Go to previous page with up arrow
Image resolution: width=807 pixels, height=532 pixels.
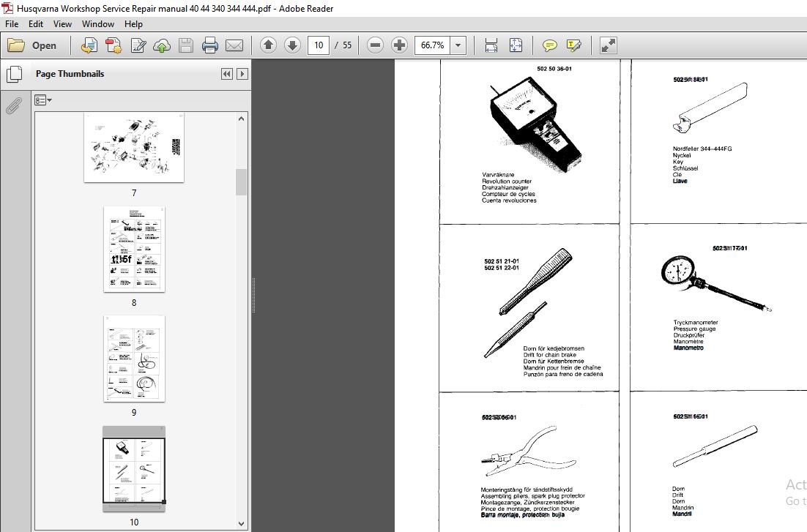click(x=268, y=45)
